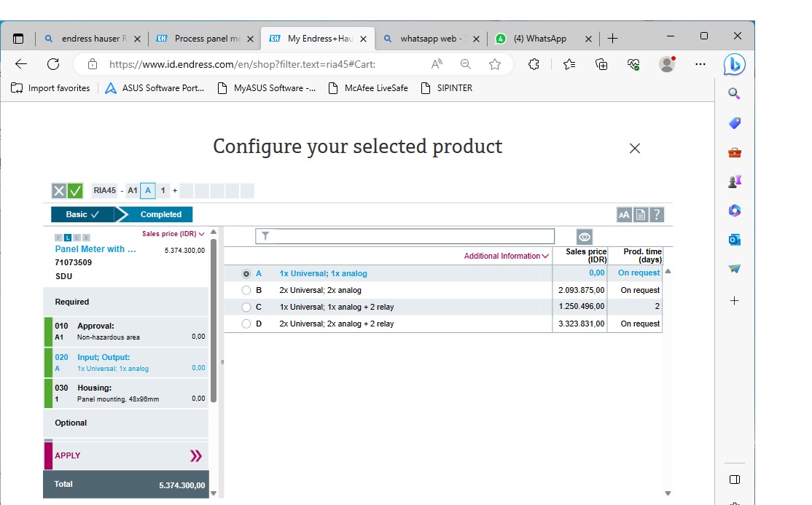Open the SIPINTER bookmark
This screenshot has height=505, width=812.
(x=446, y=88)
